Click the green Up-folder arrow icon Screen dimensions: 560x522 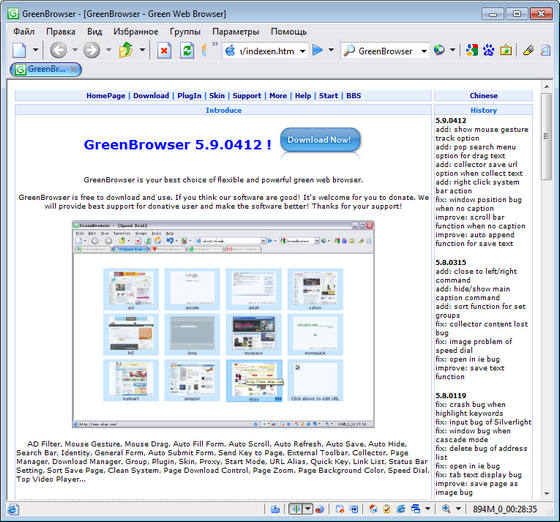(x=126, y=50)
